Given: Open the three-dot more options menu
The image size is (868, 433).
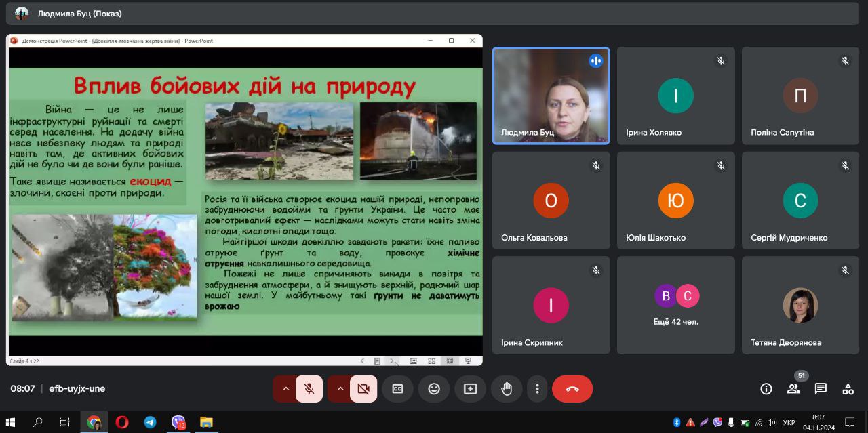Looking at the screenshot, I should (537, 389).
